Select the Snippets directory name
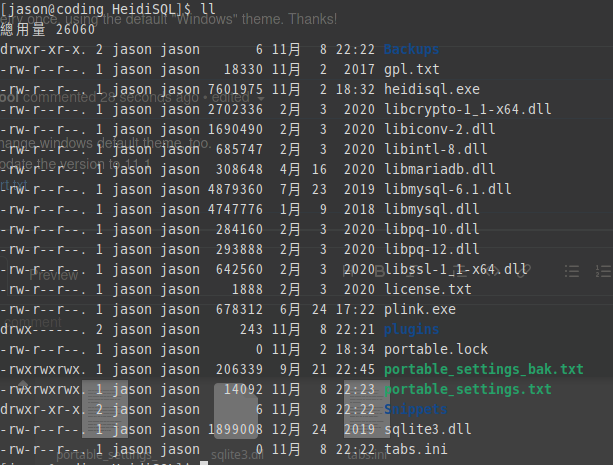613x465 pixels. [x=416, y=409]
